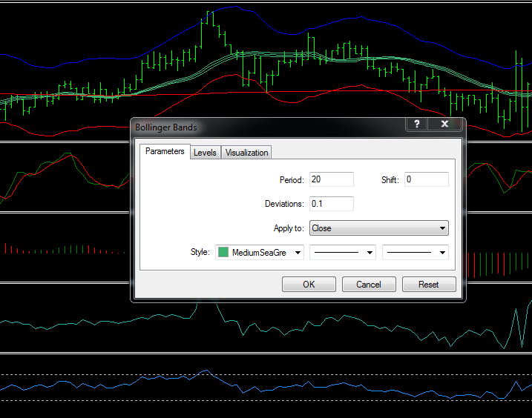Open the Visualization tab
532x418 pixels.
246,153
